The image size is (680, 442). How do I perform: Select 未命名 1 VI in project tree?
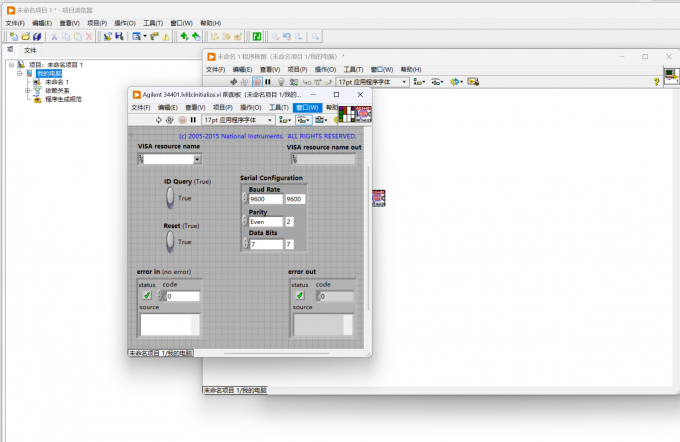click(x=57, y=82)
